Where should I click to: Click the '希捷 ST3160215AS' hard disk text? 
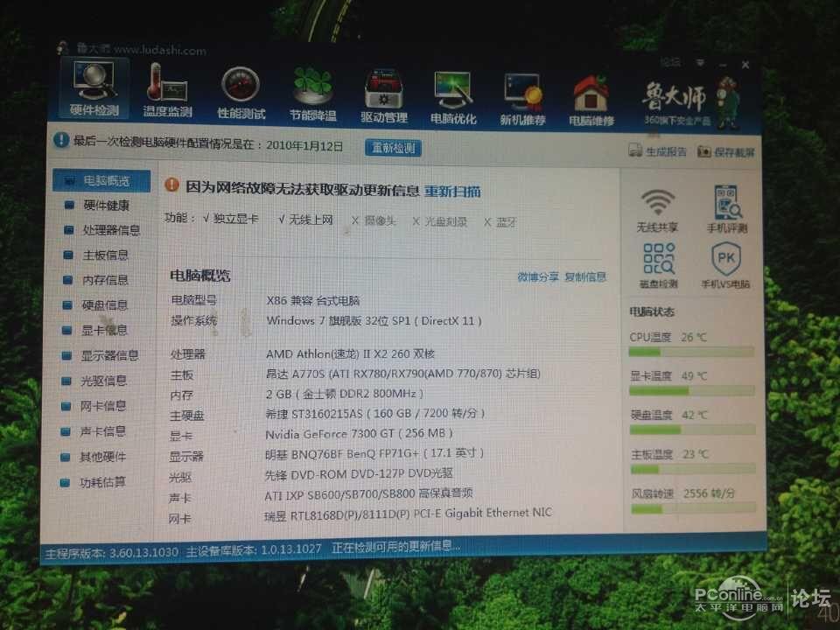[x=314, y=414]
